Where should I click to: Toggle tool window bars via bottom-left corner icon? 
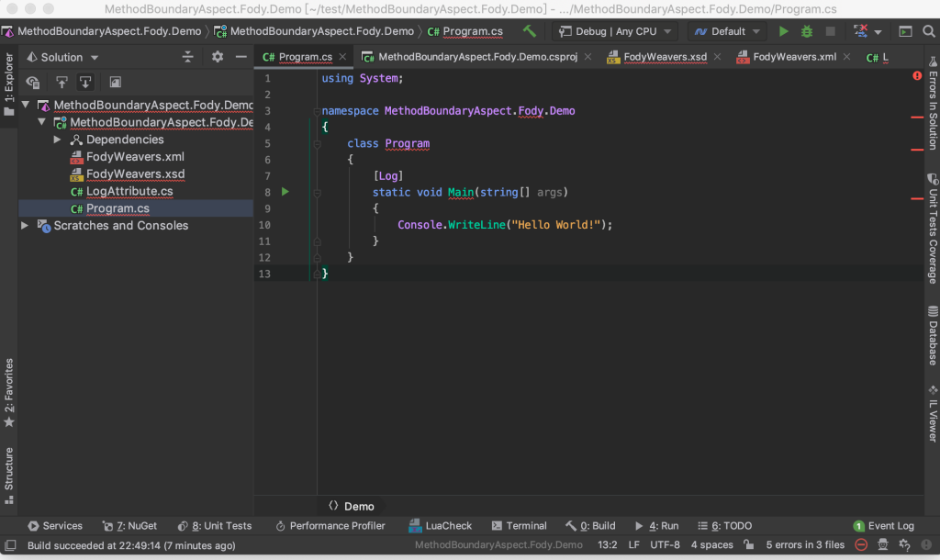click(x=10, y=545)
